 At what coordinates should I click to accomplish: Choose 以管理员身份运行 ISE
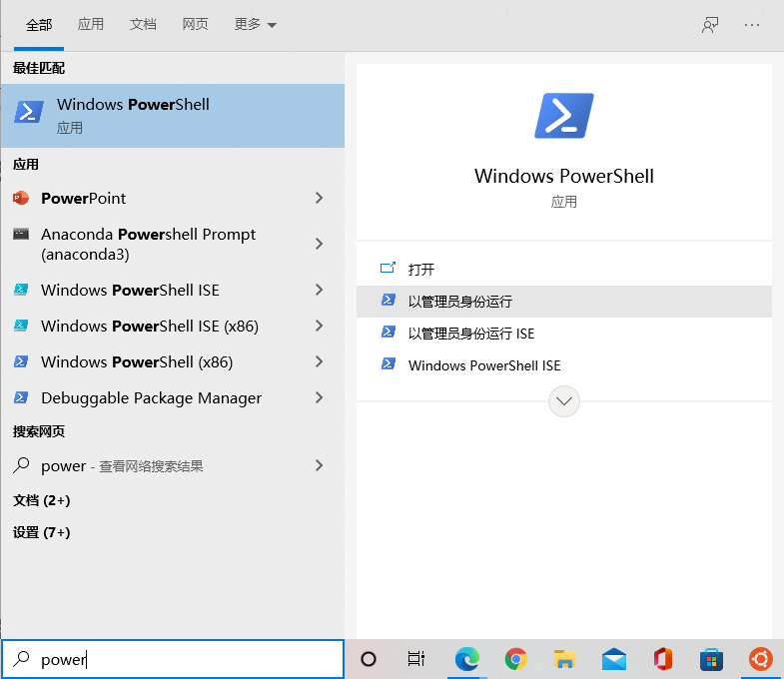pos(564,334)
